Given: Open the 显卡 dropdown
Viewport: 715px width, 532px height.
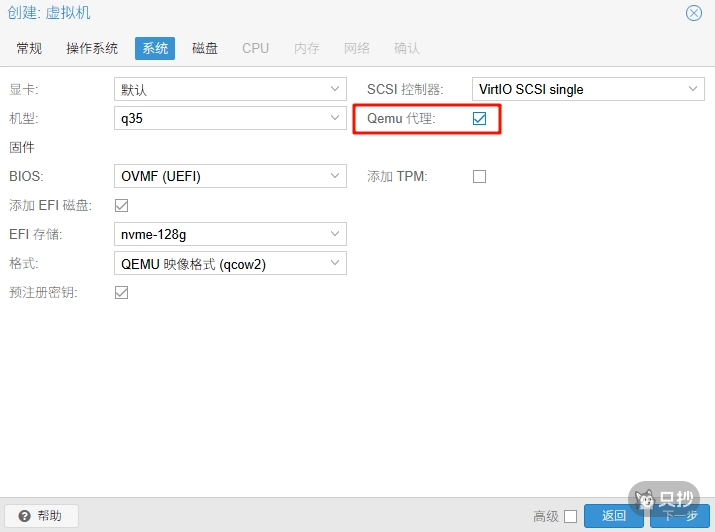Looking at the screenshot, I should pos(335,89).
